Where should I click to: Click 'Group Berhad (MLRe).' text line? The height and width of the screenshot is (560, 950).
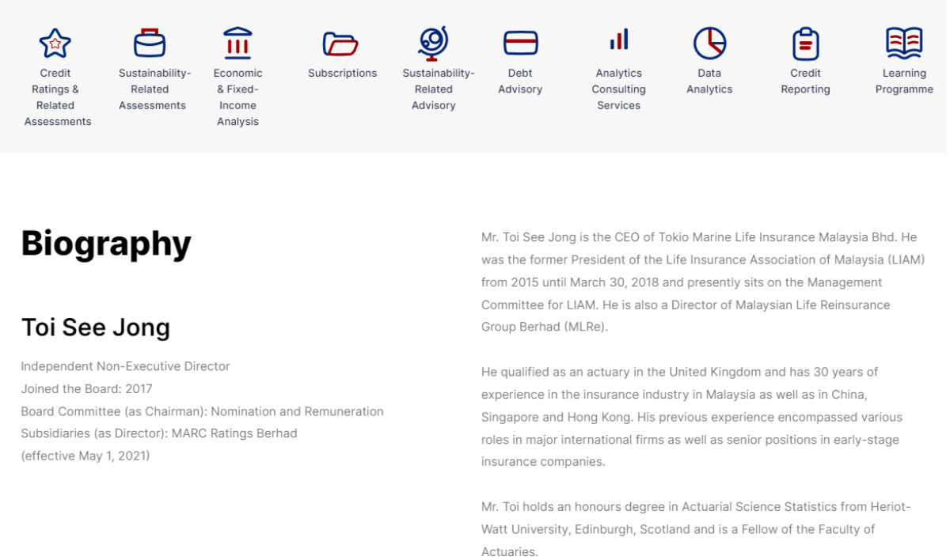(x=545, y=327)
